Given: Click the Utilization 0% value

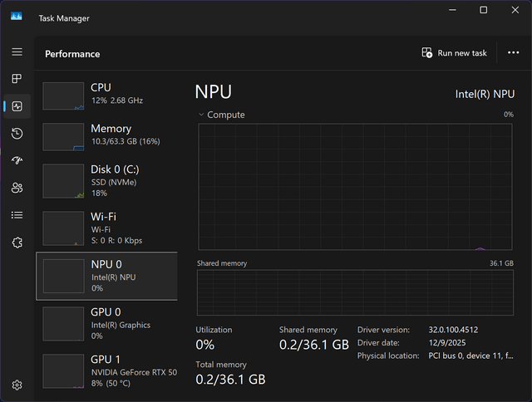Looking at the screenshot, I should pos(205,345).
